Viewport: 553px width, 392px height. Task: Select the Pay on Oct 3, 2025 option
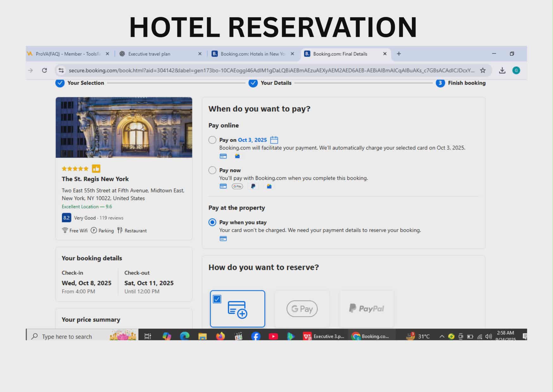click(x=212, y=140)
